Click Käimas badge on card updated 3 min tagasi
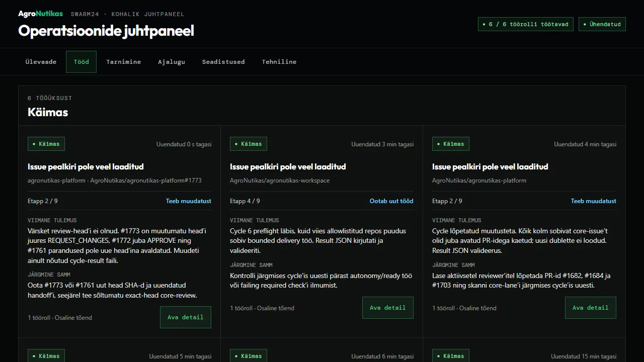Image resolution: width=644 pixels, height=362 pixels. click(x=249, y=144)
